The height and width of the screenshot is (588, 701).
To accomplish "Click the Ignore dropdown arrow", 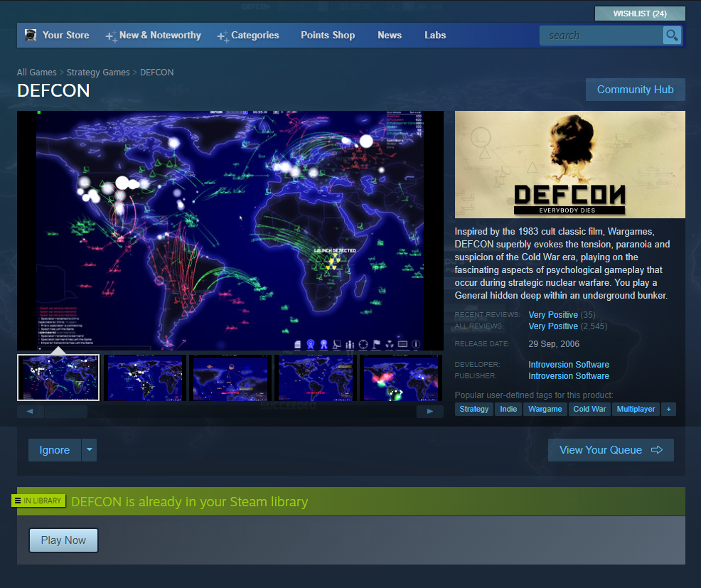I will click(x=90, y=450).
